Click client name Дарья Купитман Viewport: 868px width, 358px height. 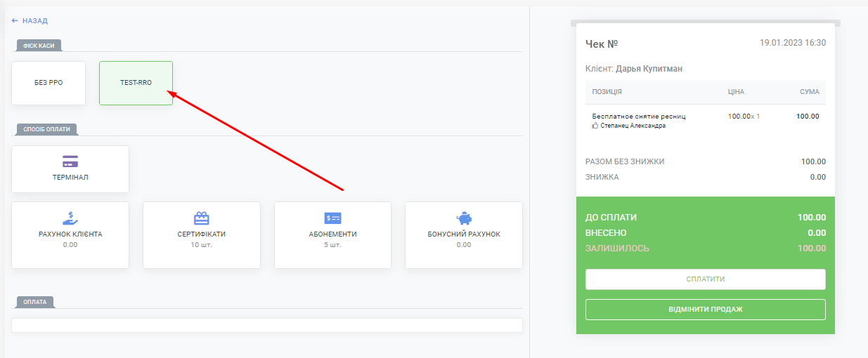click(649, 69)
